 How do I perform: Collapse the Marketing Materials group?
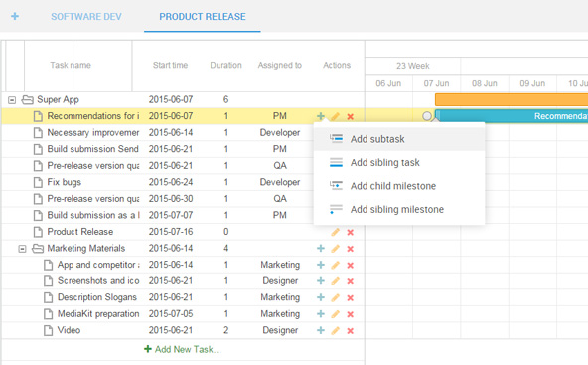(x=23, y=249)
